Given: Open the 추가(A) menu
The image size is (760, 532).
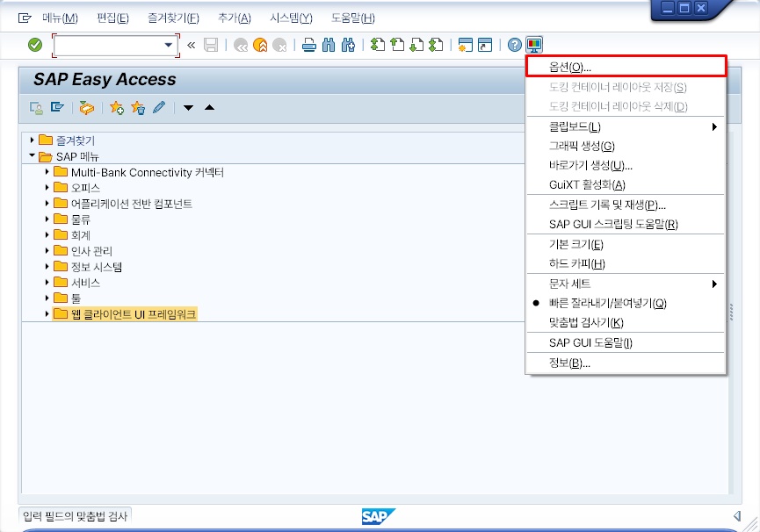Looking at the screenshot, I should pos(234,18).
